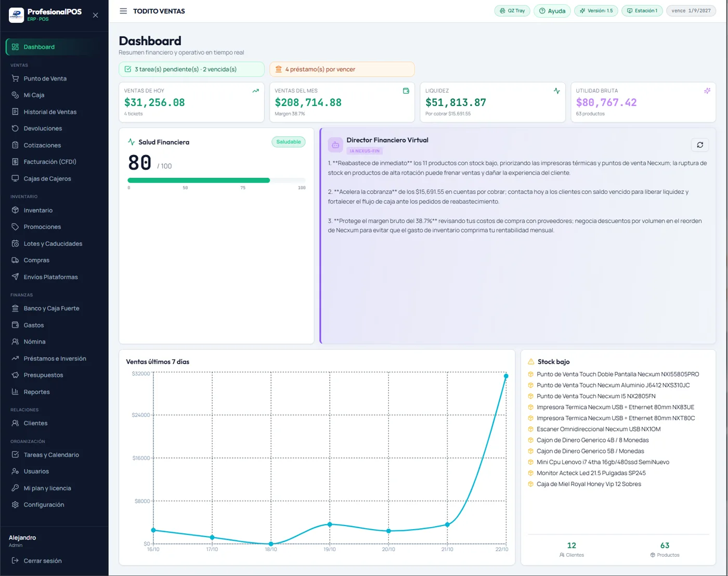Screen dimensions: 728x576
Task: Click the pulse icon beside Salud Financiera
Action: [x=131, y=142]
